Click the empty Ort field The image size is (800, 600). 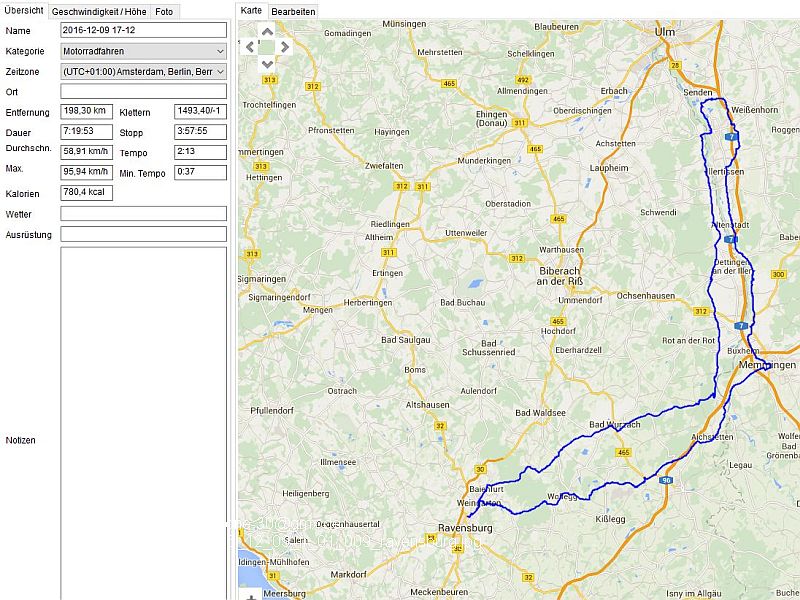tap(143, 91)
